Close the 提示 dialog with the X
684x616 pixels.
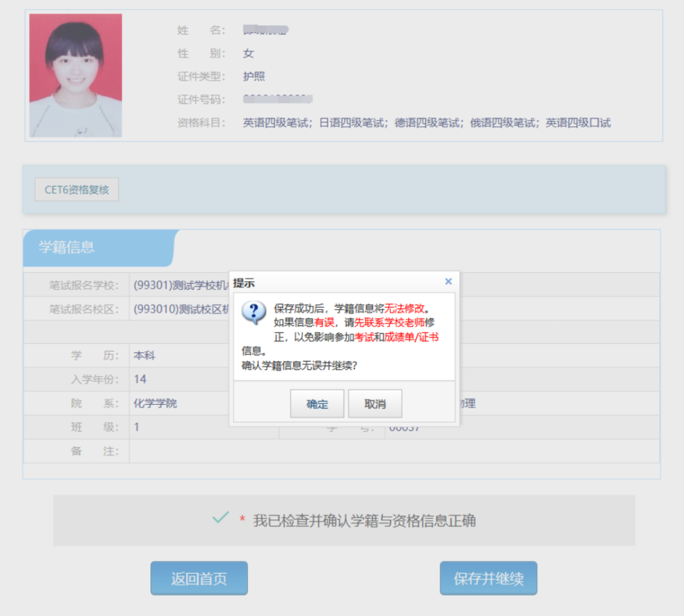(x=448, y=282)
